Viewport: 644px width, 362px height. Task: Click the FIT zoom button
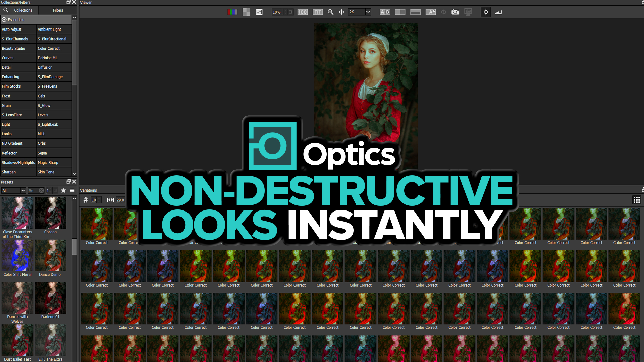pyautogui.click(x=317, y=12)
